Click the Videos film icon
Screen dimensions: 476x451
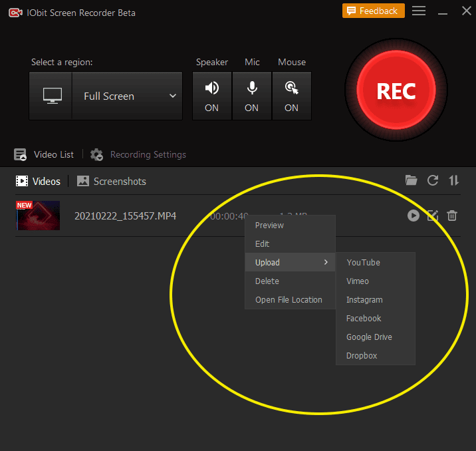point(22,181)
